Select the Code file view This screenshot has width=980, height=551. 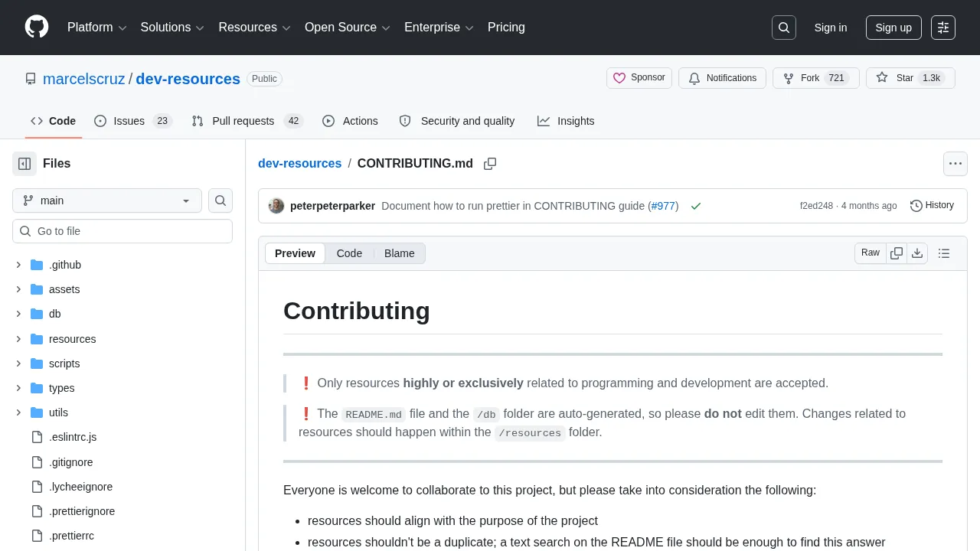[x=349, y=253]
